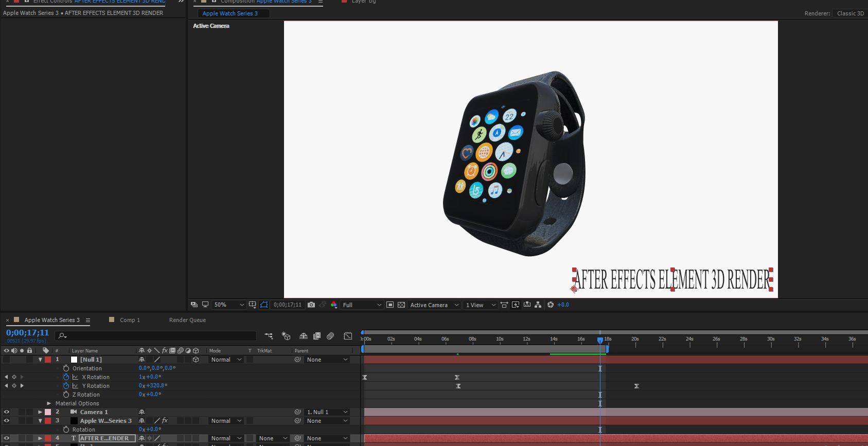868x446 pixels.
Task: Click the primary viewer monitor icon
Action: (205, 305)
